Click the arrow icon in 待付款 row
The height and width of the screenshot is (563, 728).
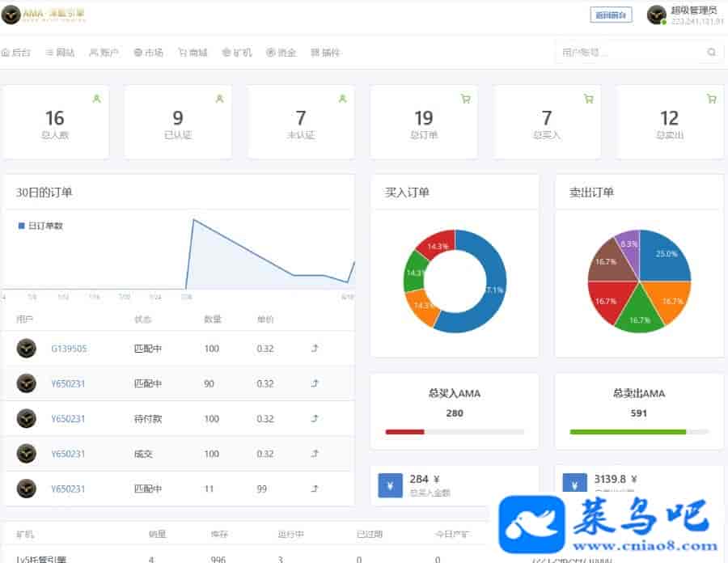(x=315, y=419)
